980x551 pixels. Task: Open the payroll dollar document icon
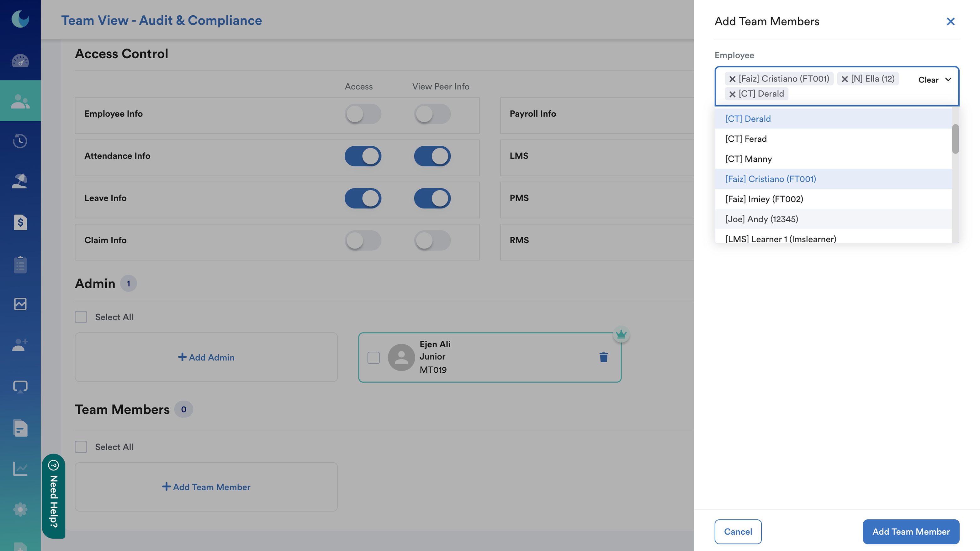(x=20, y=222)
